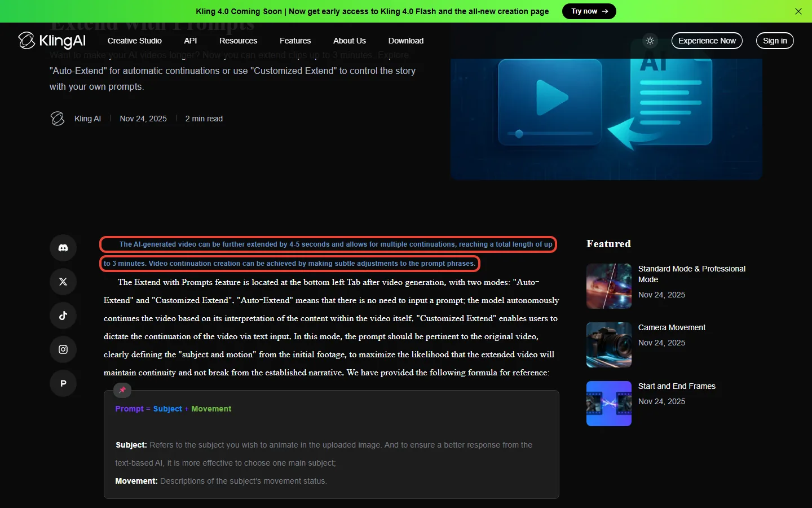The height and width of the screenshot is (508, 812).
Task: Open the TikTok social link
Action: coord(63,316)
